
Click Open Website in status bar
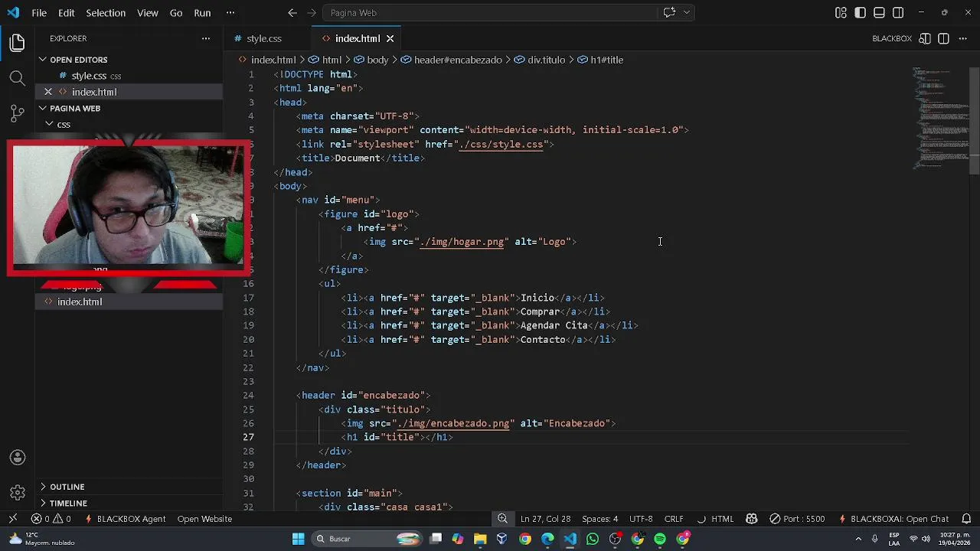(x=204, y=519)
